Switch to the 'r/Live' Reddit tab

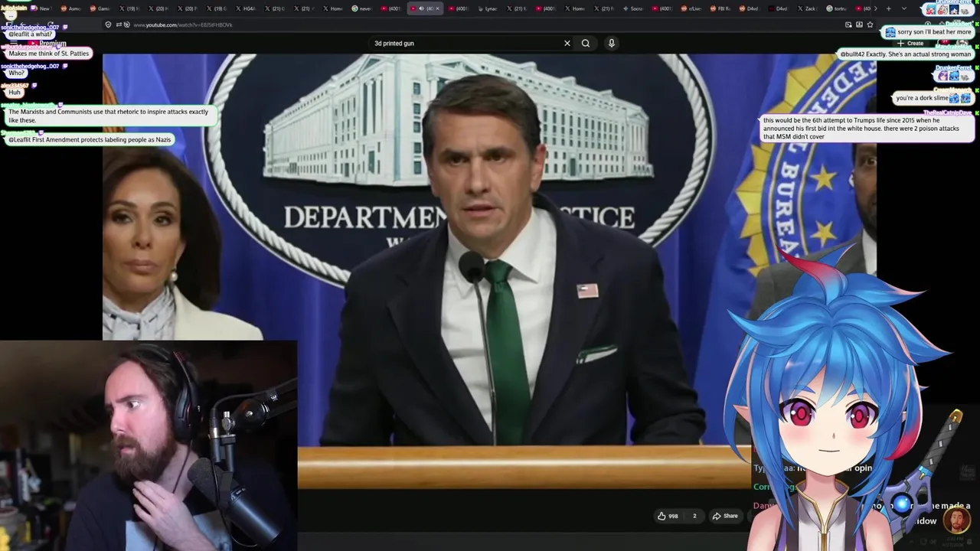pos(691,8)
